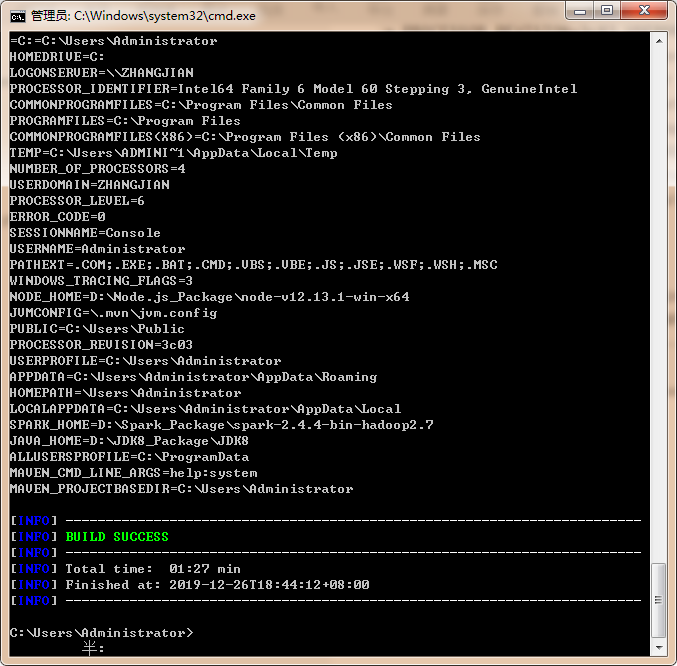Click the NUMBER_OF_PROCESSORS=4 line

click(x=98, y=168)
